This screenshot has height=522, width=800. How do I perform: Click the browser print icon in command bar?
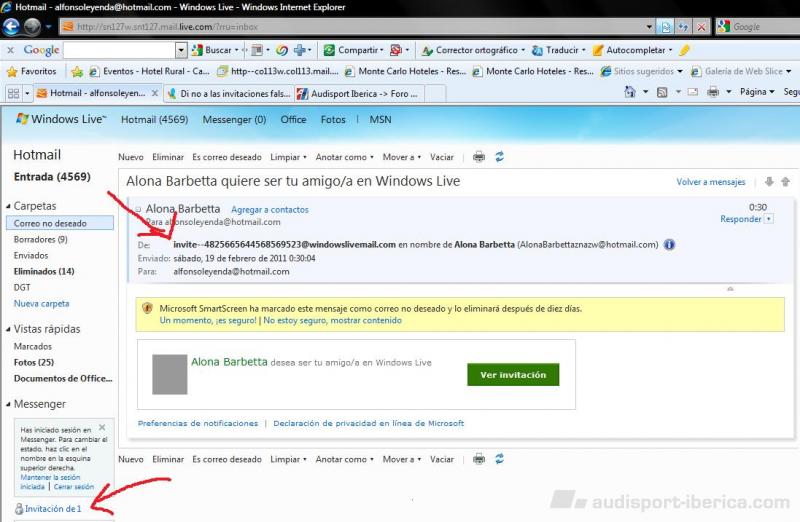click(x=713, y=92)
